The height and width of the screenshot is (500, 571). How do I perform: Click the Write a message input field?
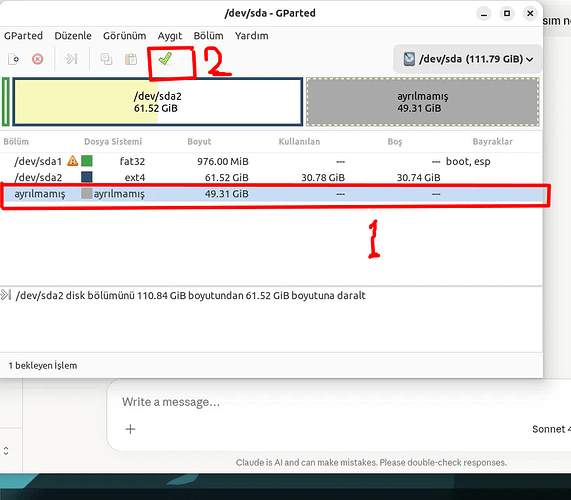pyautogui.click(x=328, y=402)
